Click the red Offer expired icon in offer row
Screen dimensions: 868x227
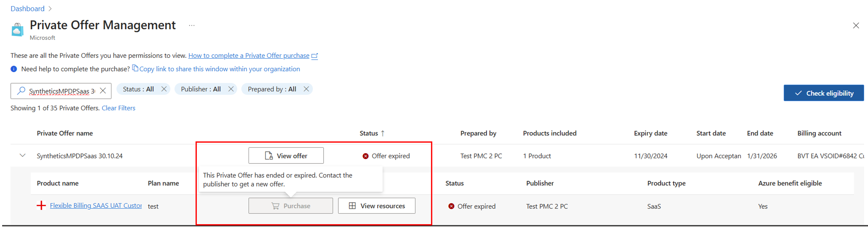365,156
